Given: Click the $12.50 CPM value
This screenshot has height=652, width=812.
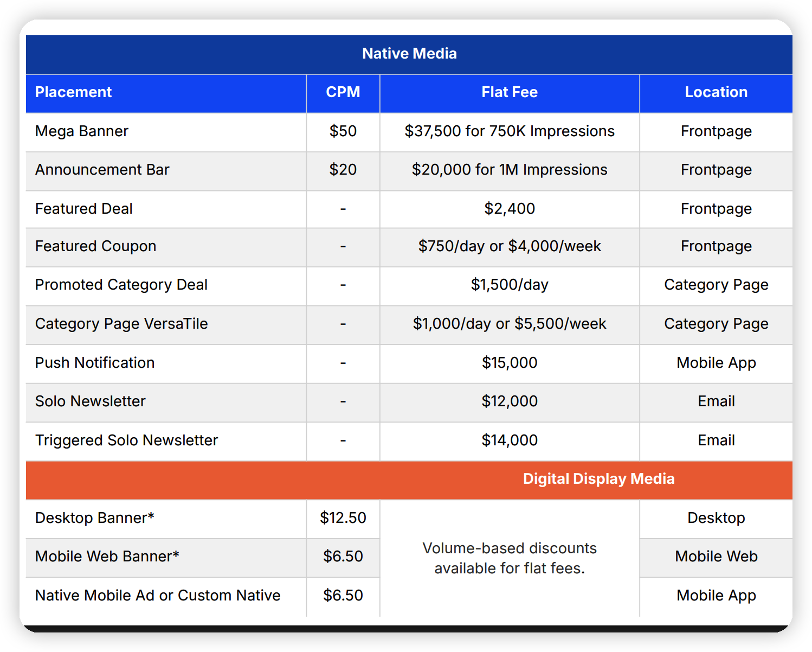Looking at the screenshot, I should 343,518.
